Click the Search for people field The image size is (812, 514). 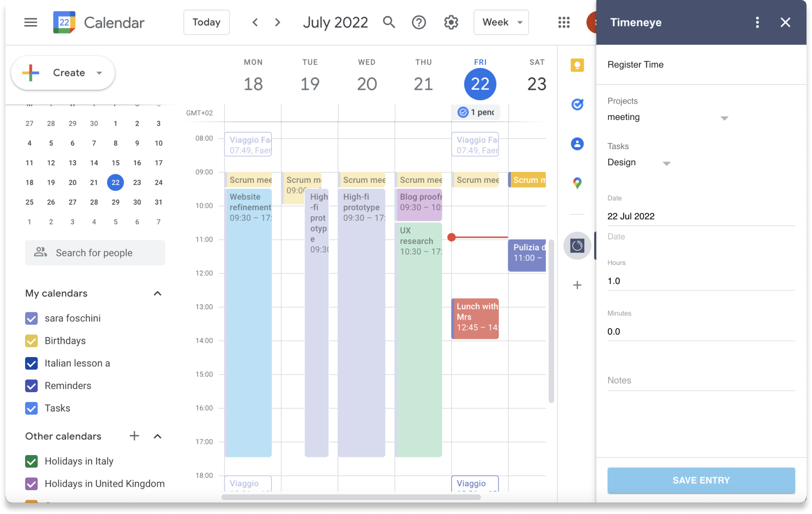pos(95,253)
